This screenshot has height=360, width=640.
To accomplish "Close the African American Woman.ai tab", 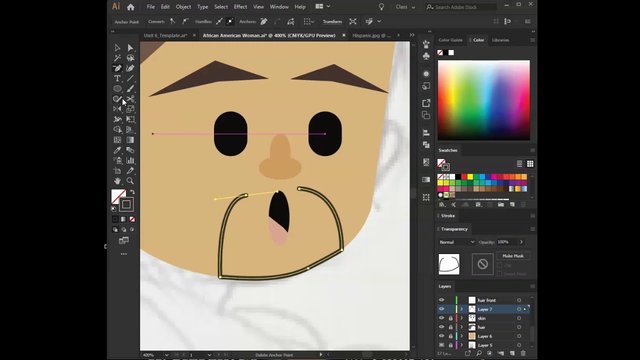I will click(344, 36).
